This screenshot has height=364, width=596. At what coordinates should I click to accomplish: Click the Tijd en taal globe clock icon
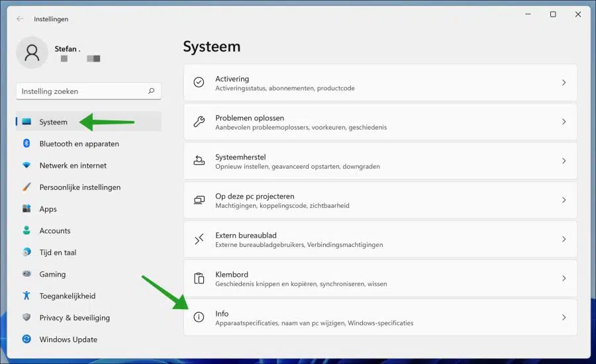point(26,252)
